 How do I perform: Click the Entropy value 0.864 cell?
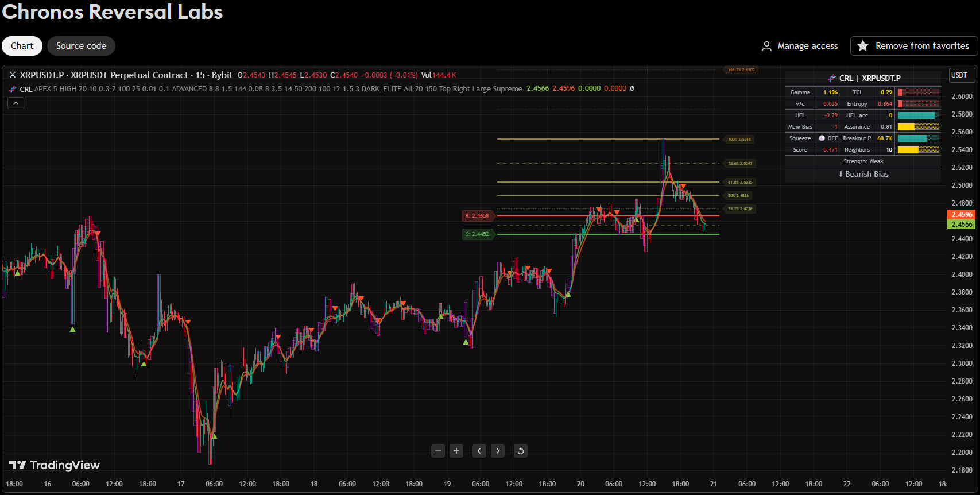tap(885, 104)
